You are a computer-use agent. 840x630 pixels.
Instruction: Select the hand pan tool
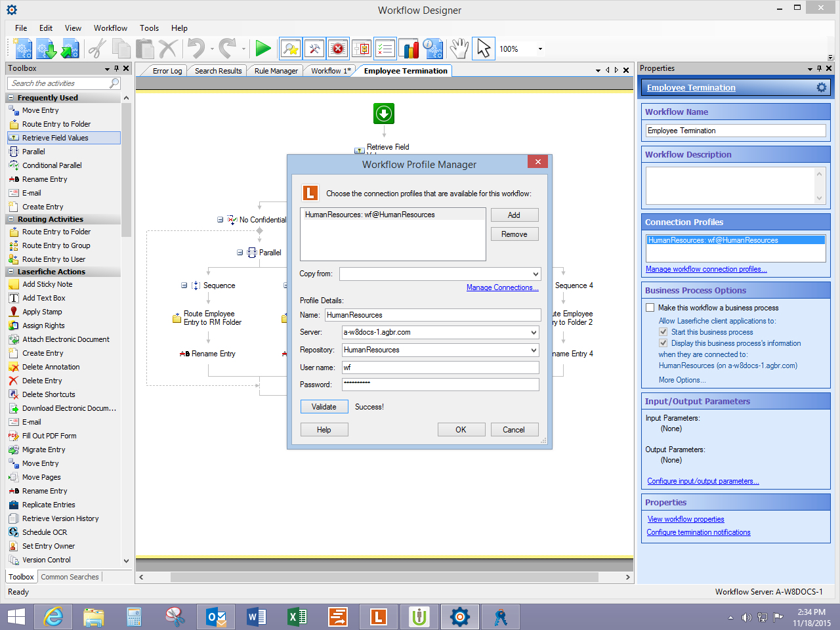(x=459, y=49)
